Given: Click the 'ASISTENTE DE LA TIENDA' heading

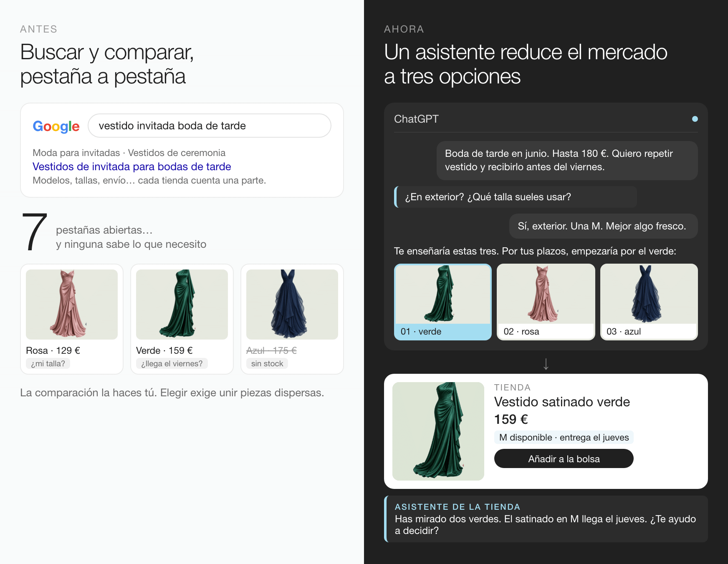Looking at the screenshot, I should tap(458, 507).
